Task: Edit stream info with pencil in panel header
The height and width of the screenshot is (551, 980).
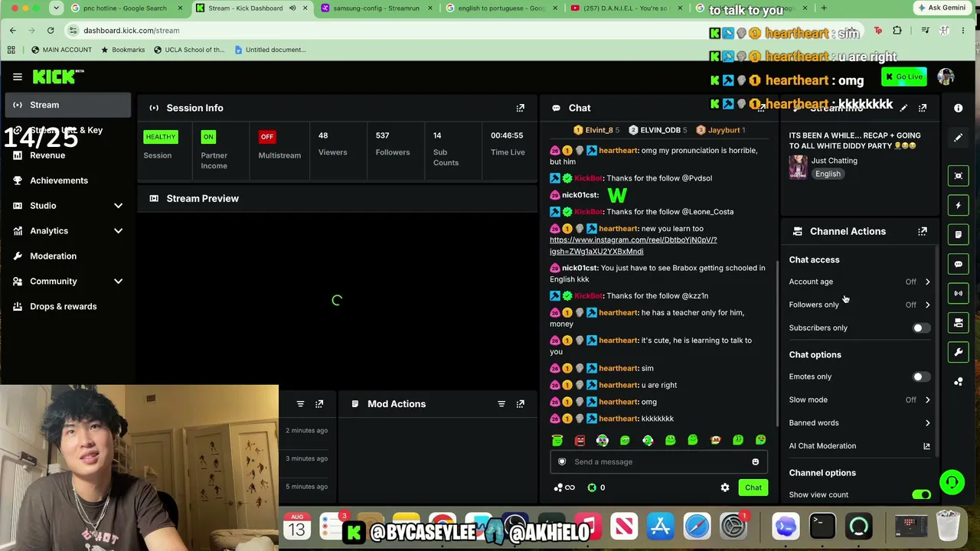Action: click(x=903, y=108)
